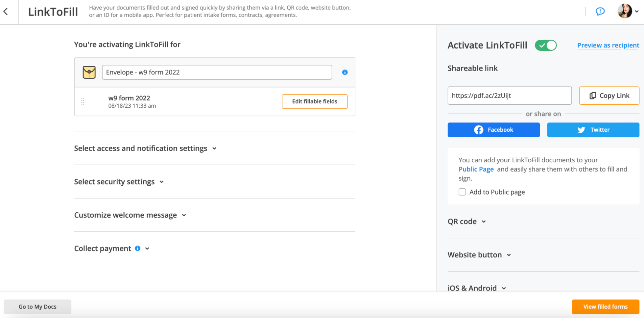Open the Public Page link
The image size is (644, 318).
(476, 169)
